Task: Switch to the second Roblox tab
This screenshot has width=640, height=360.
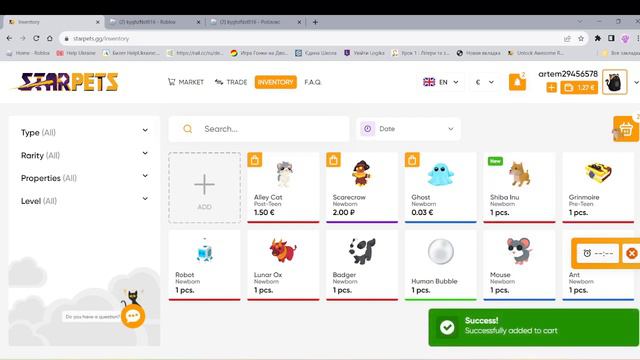Action: pyautogui.click(x=154, y=22)
